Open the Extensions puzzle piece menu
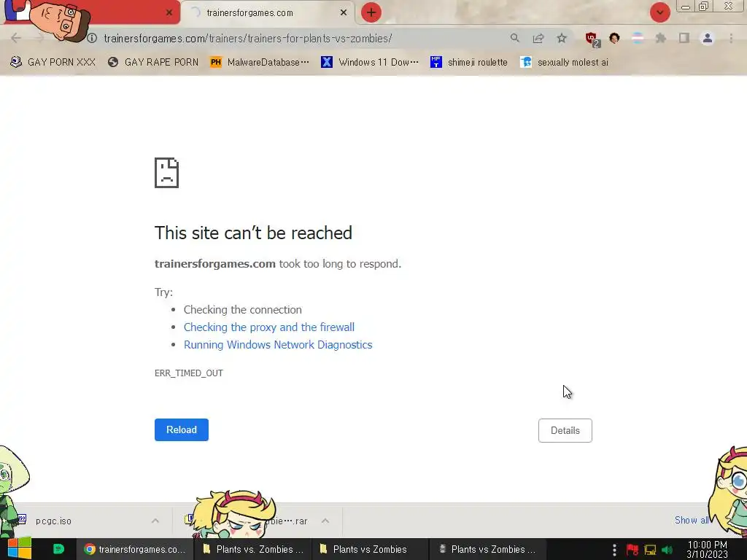Image resolution: width=747 pixels, height=560 pixels. [x=661, y=38]
